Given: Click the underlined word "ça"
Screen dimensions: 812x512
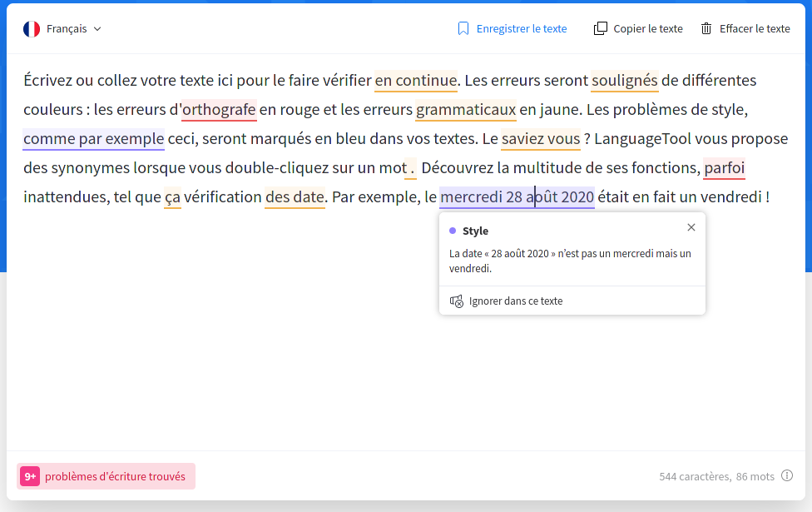Looking at the screenshot, I should coord(172,197).
